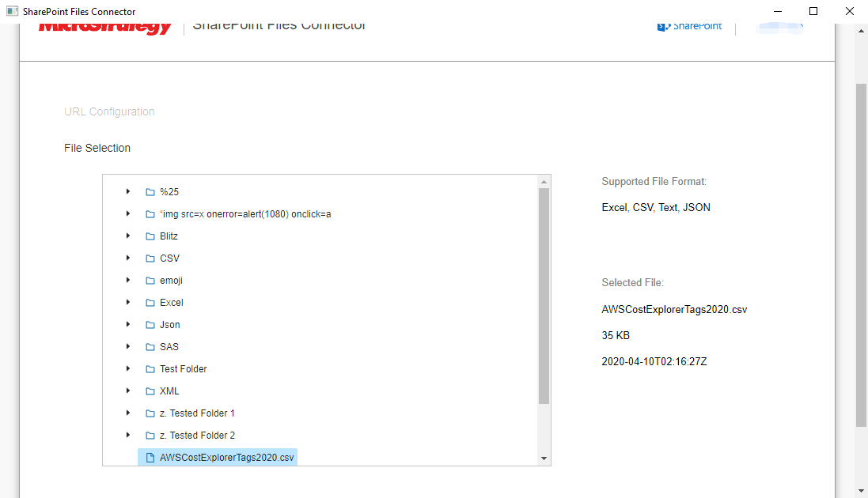Click the page's vertical scrollbar thumb

[862, 253]
